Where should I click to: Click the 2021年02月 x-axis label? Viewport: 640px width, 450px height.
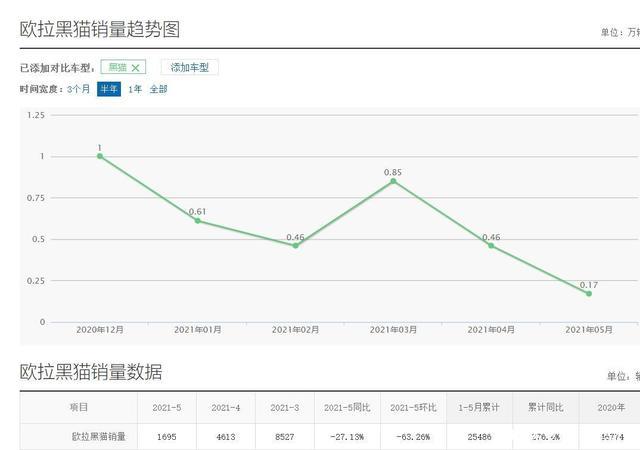[x=296, y=330]
